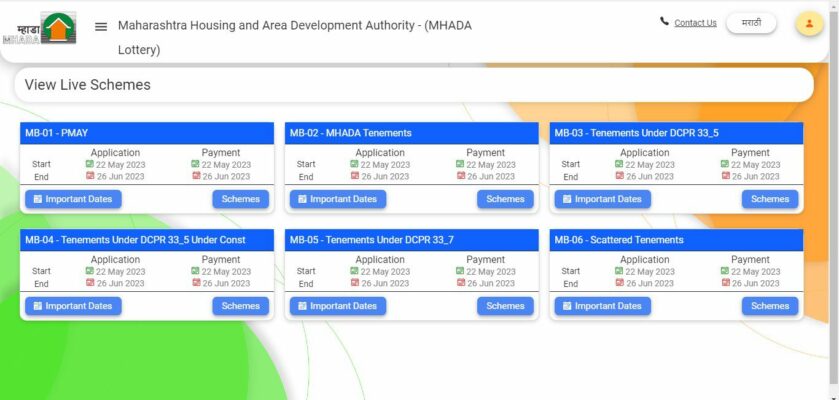Click calendar icon inside MB-01 Important Dates button

click(37, 199)
